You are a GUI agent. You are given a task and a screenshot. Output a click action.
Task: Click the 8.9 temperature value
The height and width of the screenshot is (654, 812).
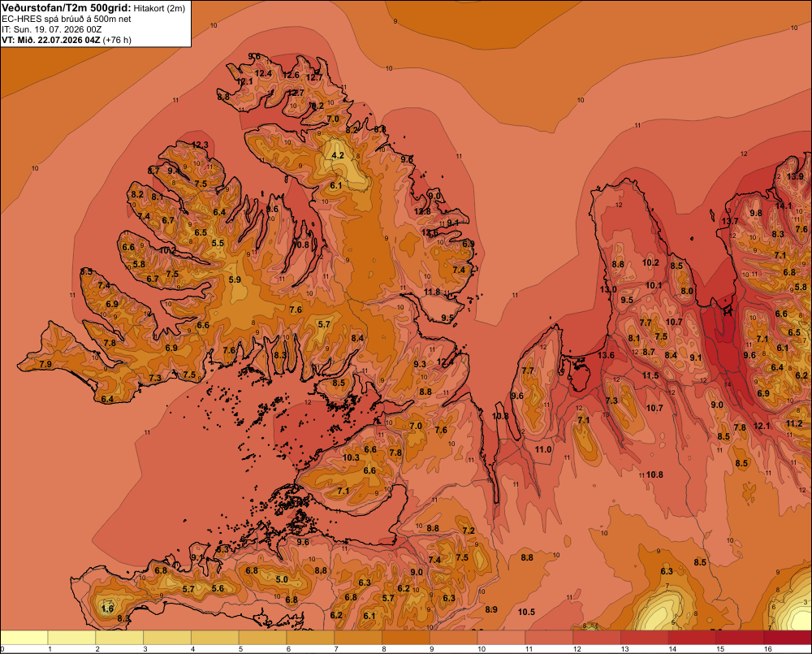(491, 609)
